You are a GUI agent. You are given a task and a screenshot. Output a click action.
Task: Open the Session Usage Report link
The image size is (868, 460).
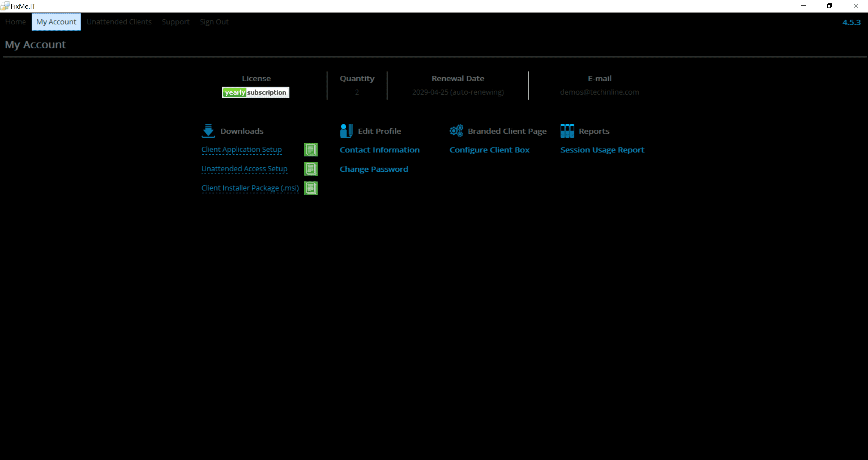(602, 150)
